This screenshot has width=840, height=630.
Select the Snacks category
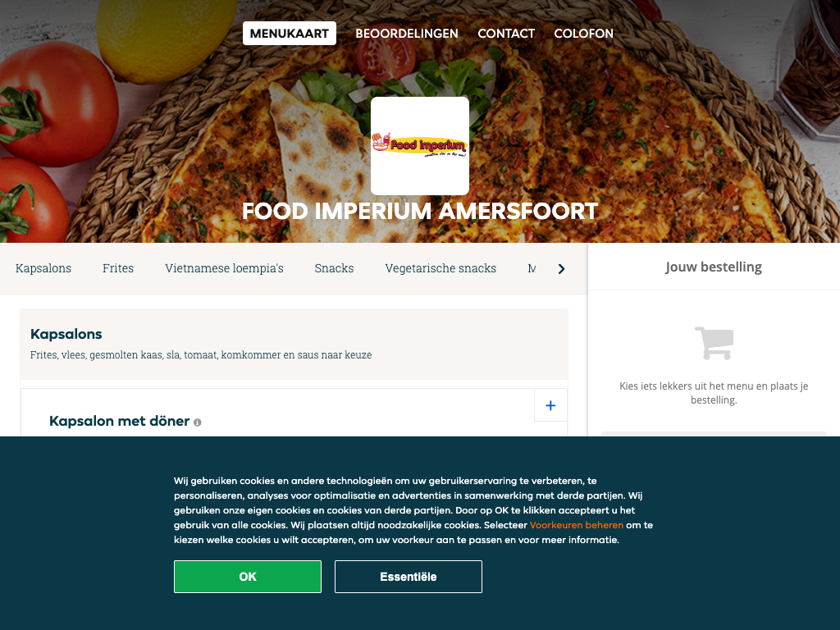pyautogui.click(x=334, y=268)
